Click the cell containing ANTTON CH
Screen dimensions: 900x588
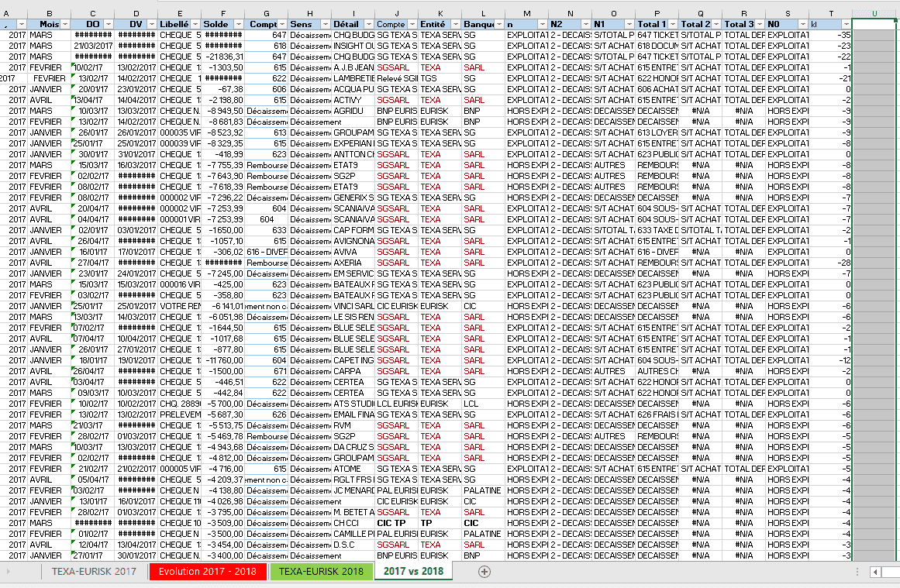coord(353,154)
